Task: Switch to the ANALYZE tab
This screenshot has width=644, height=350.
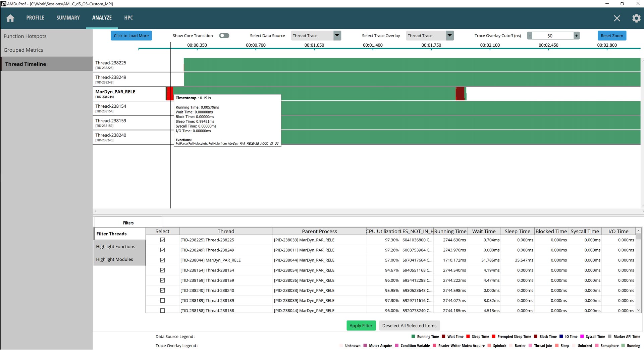Action: pos(102,18)
